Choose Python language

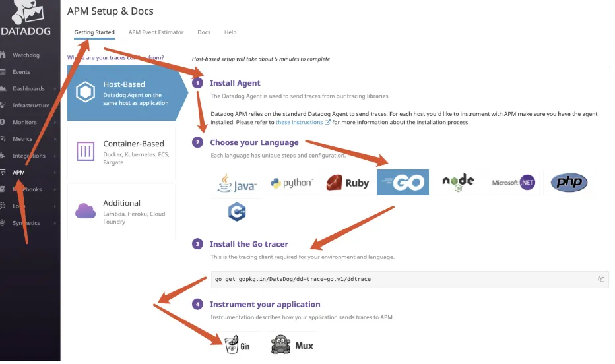292,183
